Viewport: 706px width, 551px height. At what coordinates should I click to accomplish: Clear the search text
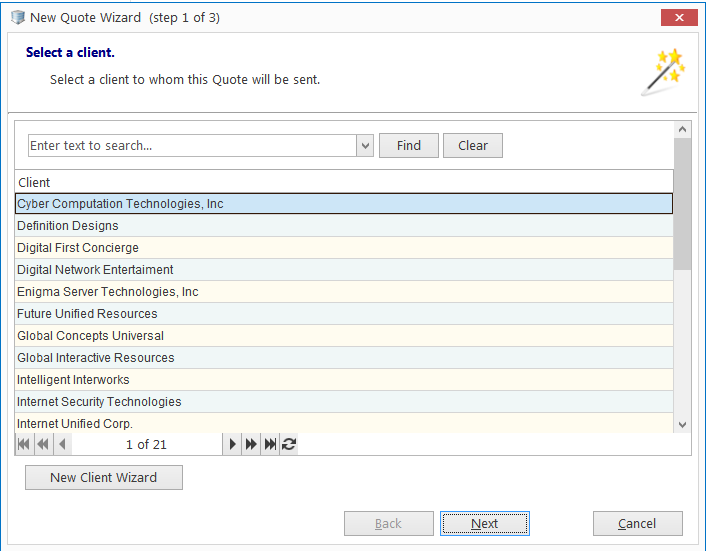tap(473, 145)
